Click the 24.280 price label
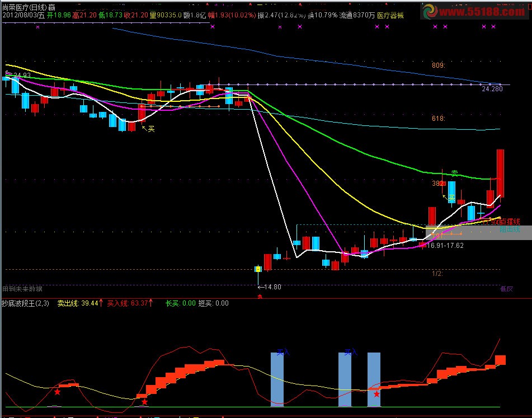Viewport: 532px width, 418px height. (492, 89)
